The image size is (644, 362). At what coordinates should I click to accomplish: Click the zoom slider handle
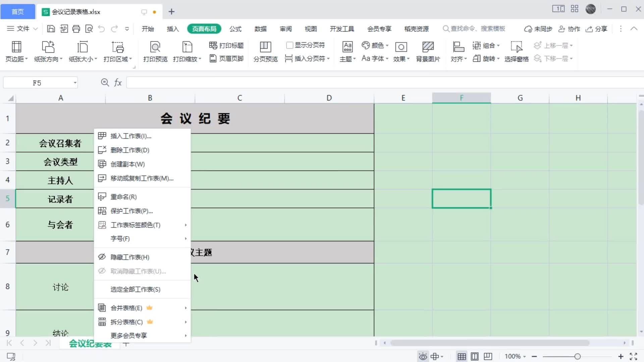[577, 356]
